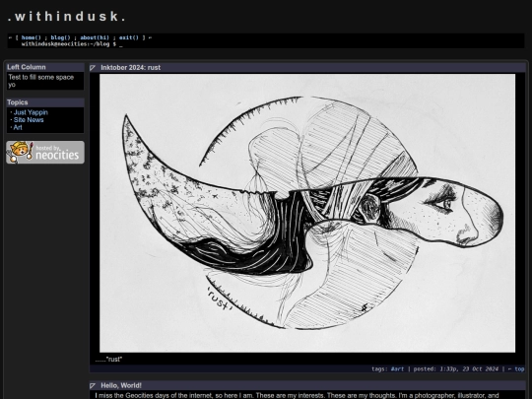Open the rust ink drawing image

coord(307,213)
